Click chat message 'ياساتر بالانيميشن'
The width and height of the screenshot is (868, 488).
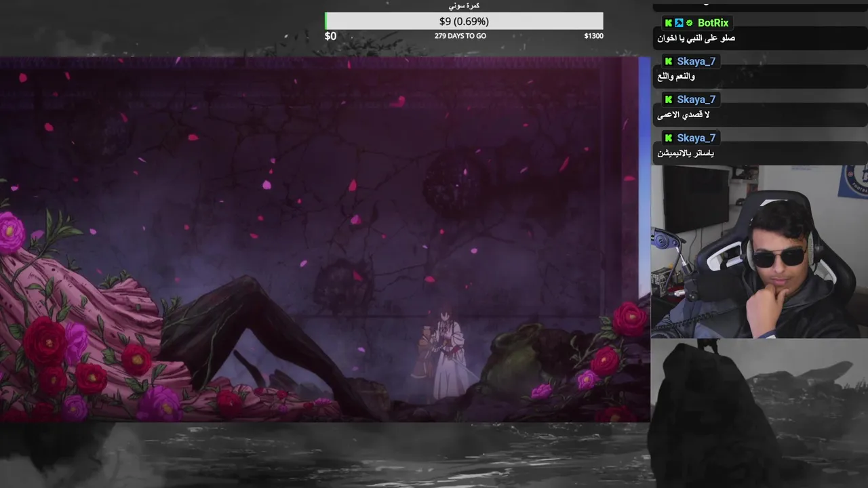coord(686,153)
